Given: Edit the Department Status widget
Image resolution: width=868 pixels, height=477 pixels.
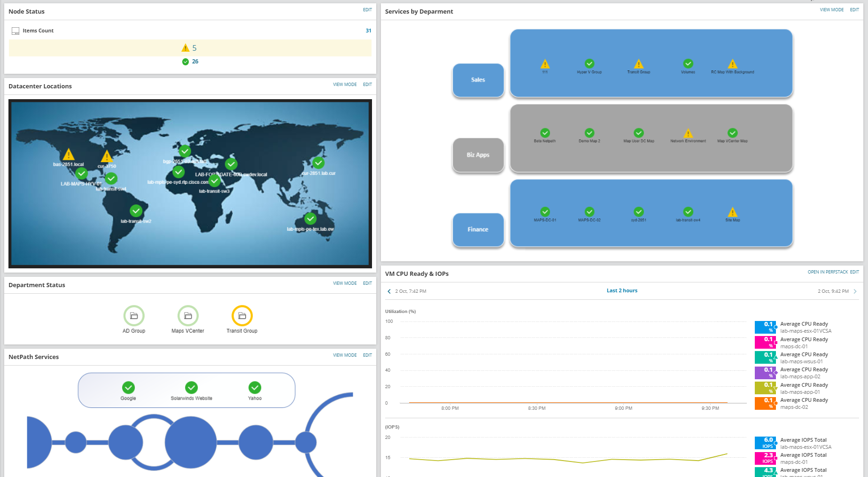Looking at the screenshot, I should point(367,283).
